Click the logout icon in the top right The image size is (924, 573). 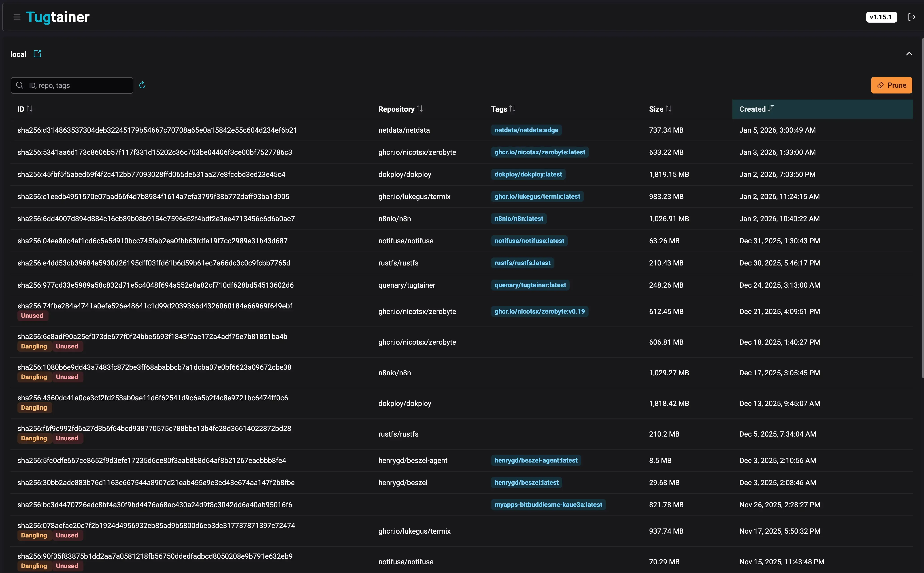pyautogui.click(x=912, y=17)
